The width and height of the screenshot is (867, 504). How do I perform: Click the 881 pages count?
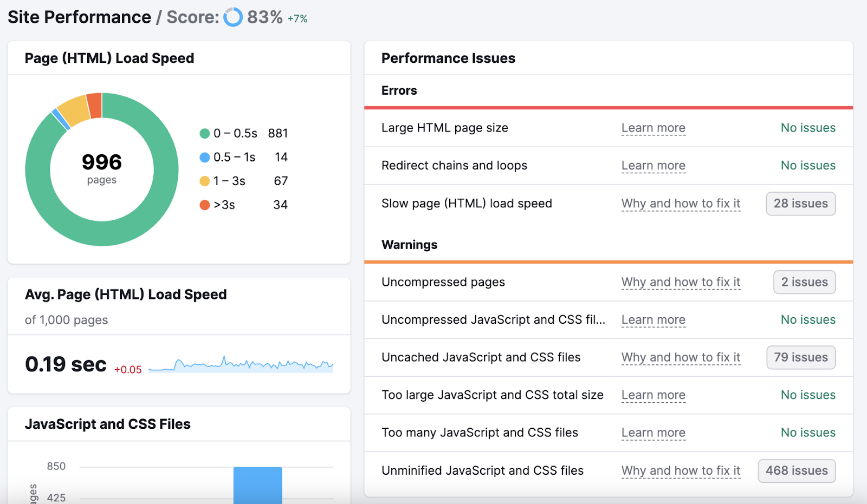[x=278, y=134]
